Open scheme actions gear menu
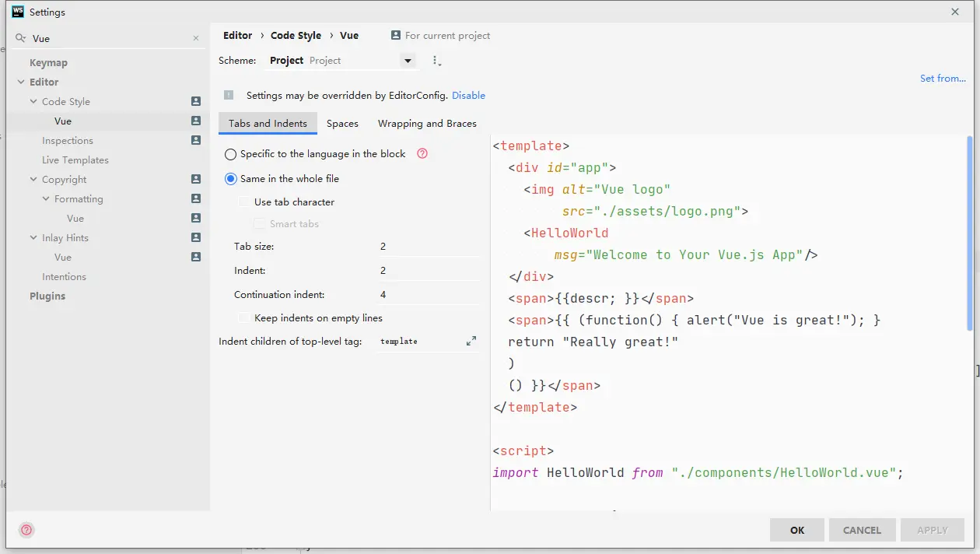Image resolution: width=980 pixels, height=554 pixels. (x=436, y=61)
